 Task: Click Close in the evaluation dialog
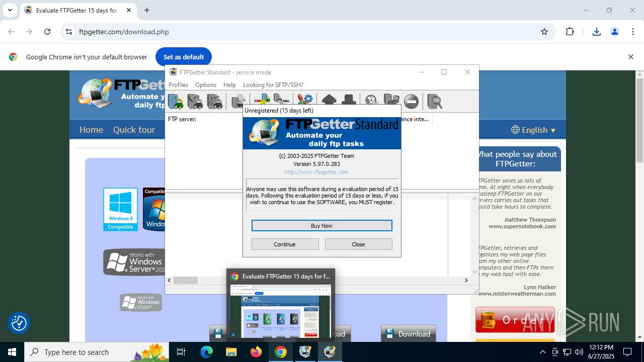click(x=358, y=244)
